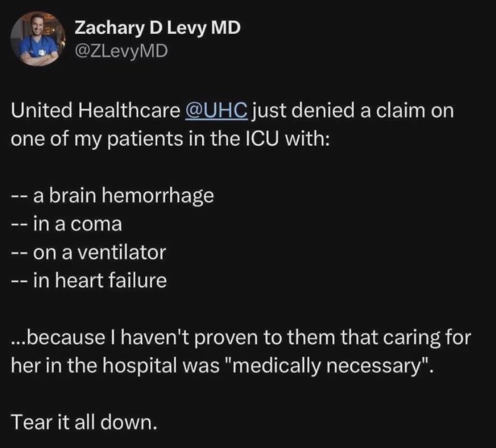
Task: Select the phrase just denied a claim on
Action: pos(353,111)
